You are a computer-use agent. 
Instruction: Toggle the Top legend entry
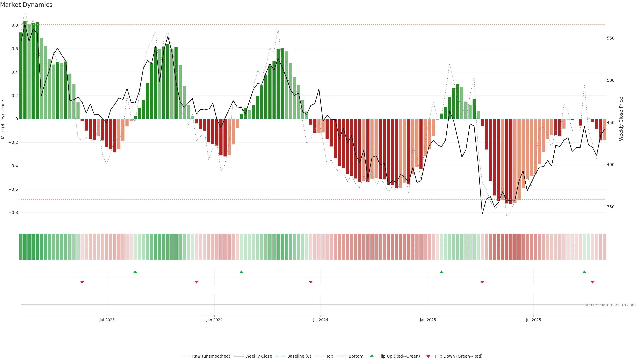coord(330,356)
